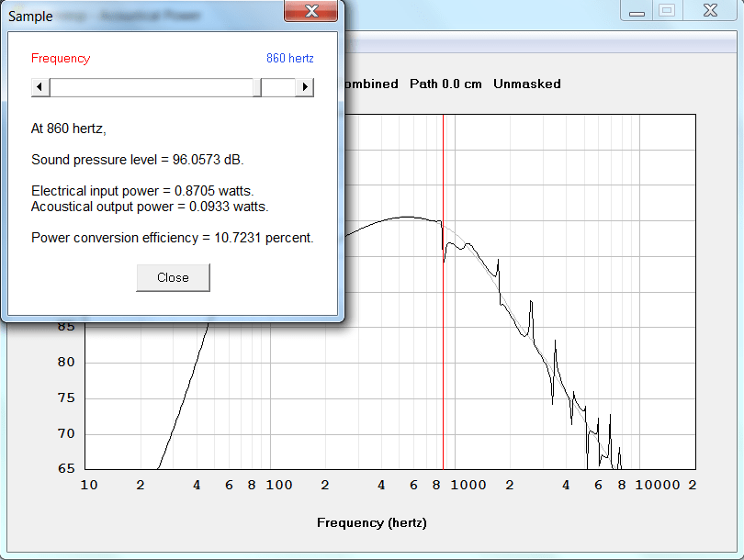Click the '860 hertz' blue value label

pyautogui.click(x=290, y=58)
